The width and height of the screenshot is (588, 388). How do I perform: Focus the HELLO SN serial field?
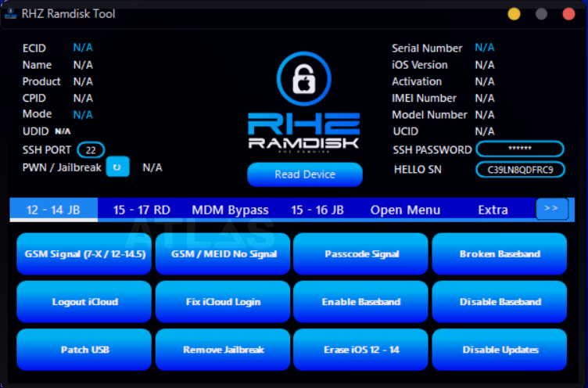coord(520,170)
